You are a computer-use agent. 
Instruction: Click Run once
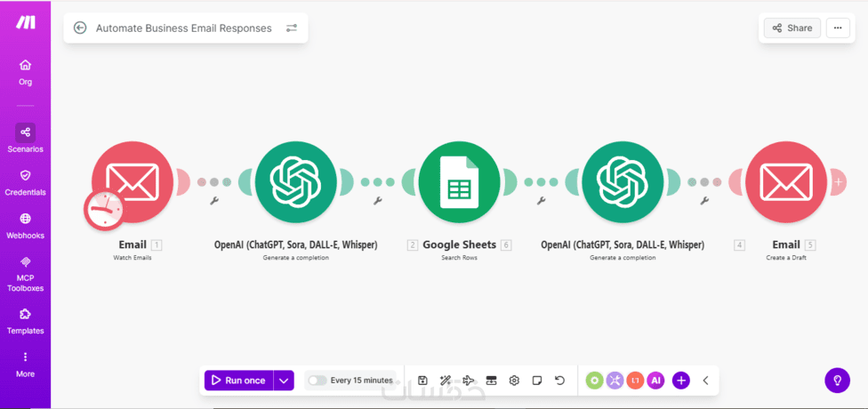(239, 381)
